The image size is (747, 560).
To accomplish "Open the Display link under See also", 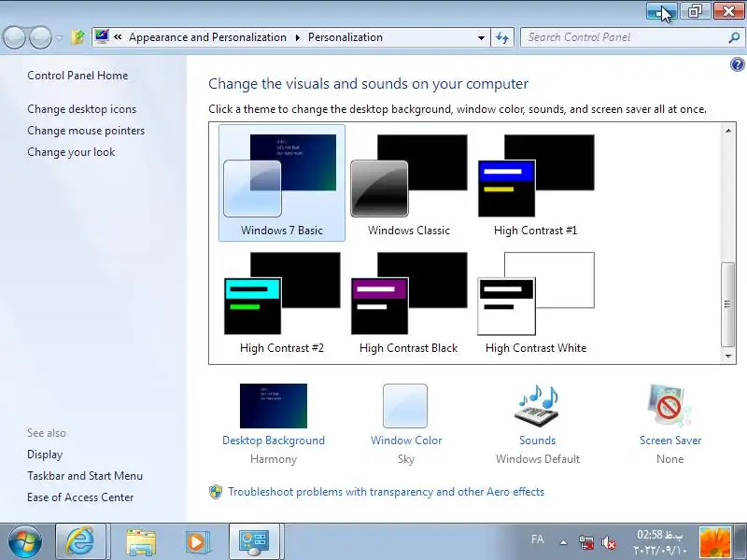I will [45, 455].
